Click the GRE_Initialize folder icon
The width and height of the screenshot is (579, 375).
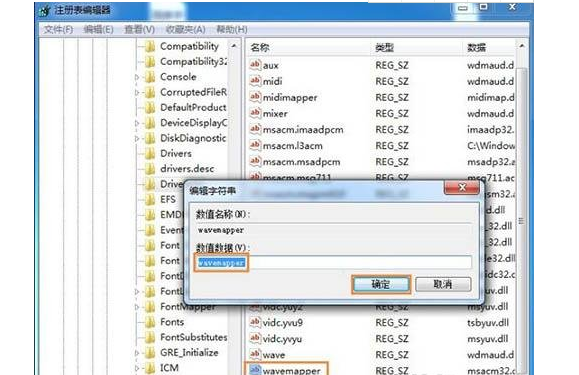[150, 353]
